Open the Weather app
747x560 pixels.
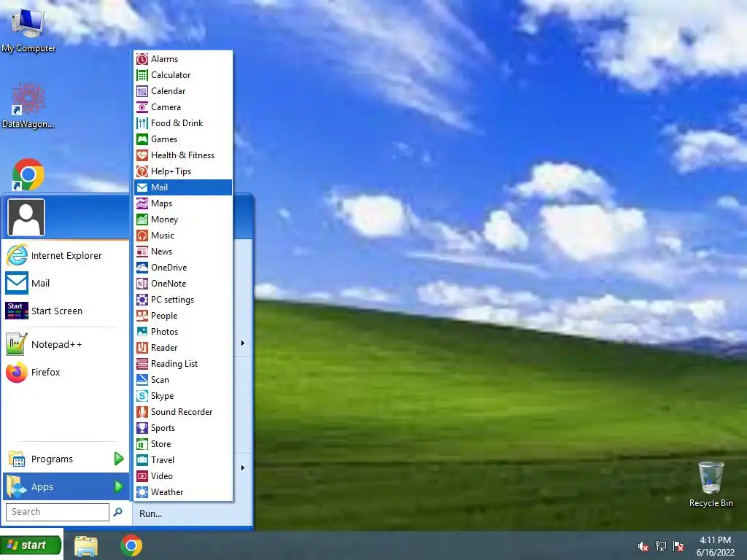click(x=183, y=492)
